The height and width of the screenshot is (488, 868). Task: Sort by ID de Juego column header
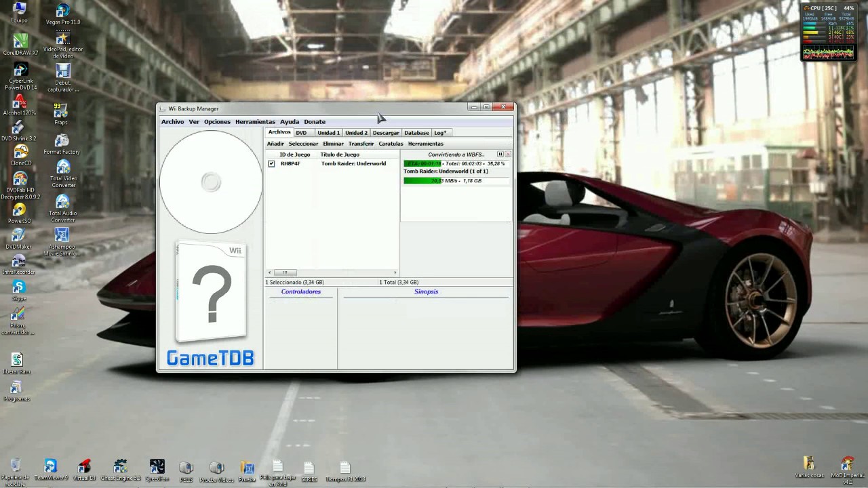click(294, 155)
